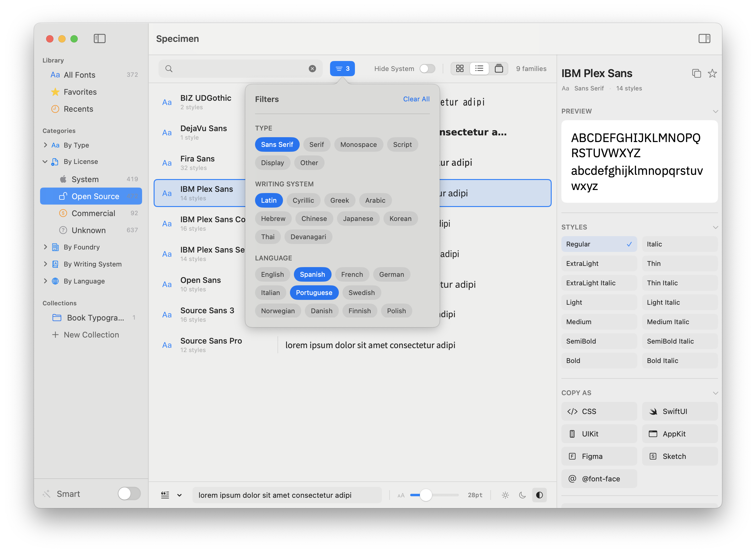Viewport: 756px width, 553px height.
Task: Select the Commercial license category
Action: [x=94, y=213]
